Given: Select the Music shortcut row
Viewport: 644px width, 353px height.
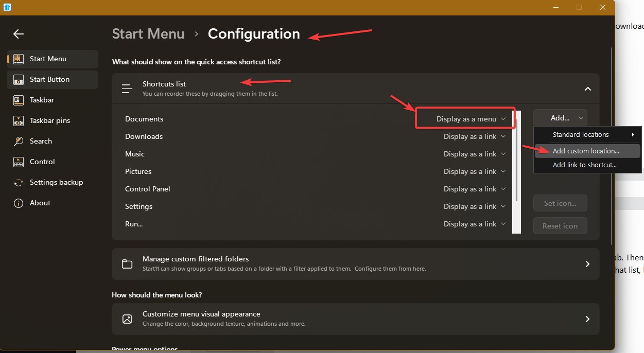Looking at the screenshot, I should coord(316,154).
